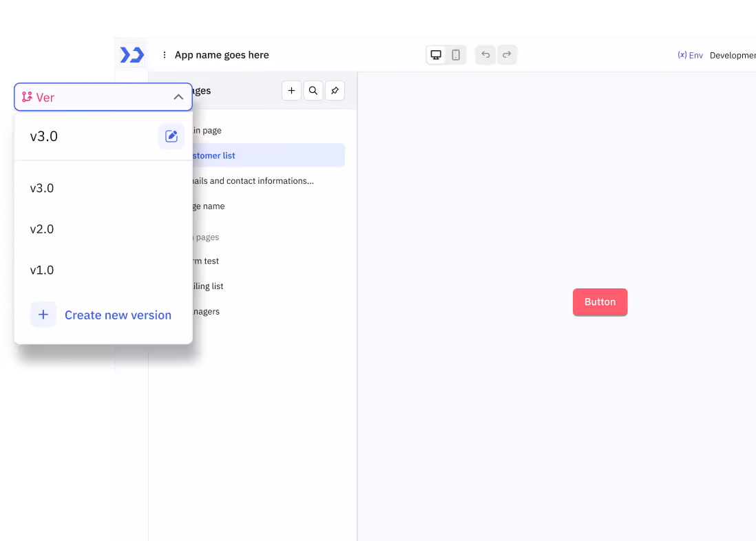The image size is (756, 541).
Task: Switch to mobile view layout
Action: pyautogui.click(x=456, y=55)
